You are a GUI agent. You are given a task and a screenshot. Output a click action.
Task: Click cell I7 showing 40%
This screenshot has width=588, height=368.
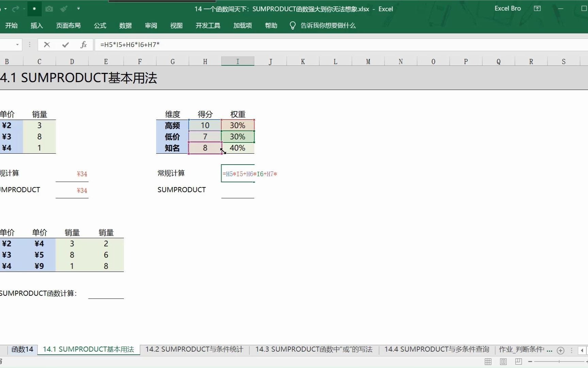coord(238,148)
